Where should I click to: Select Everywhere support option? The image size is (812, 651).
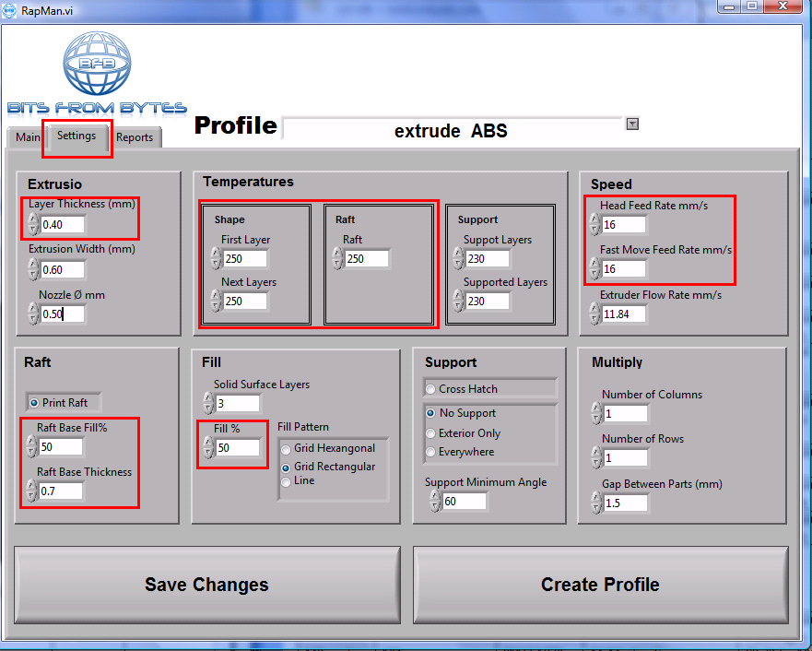(x=430, y=452)
